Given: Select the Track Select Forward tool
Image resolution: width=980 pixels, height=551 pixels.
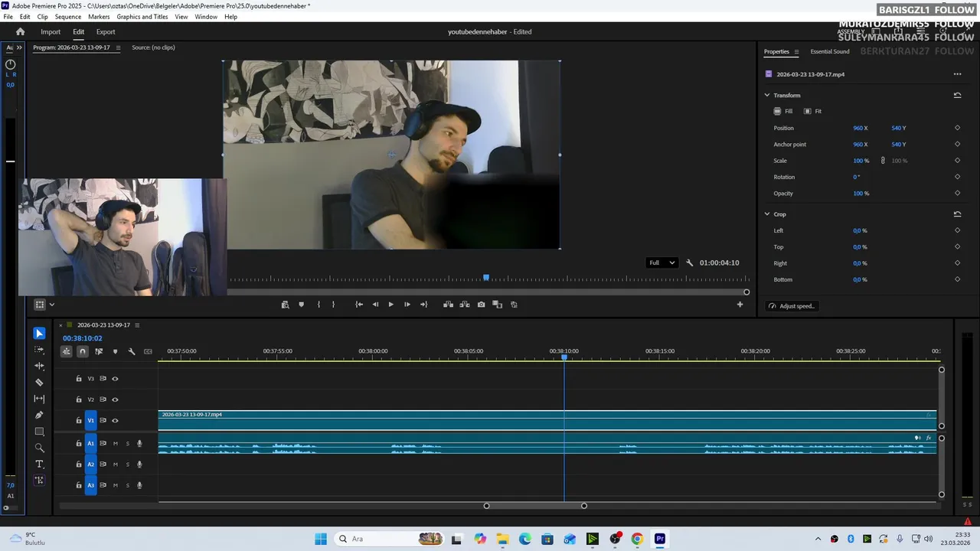Looking at the screenshot, I should pyautogui.click(x=39, y=350).
